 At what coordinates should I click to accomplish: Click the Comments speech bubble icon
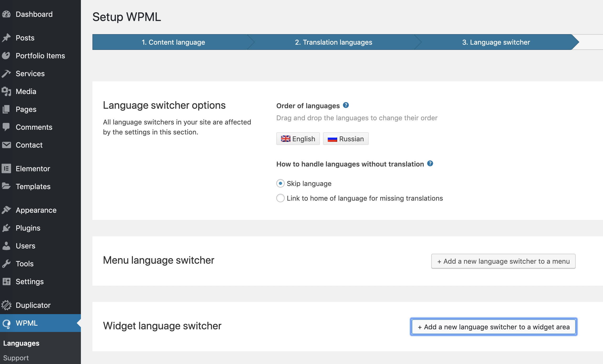6,127
